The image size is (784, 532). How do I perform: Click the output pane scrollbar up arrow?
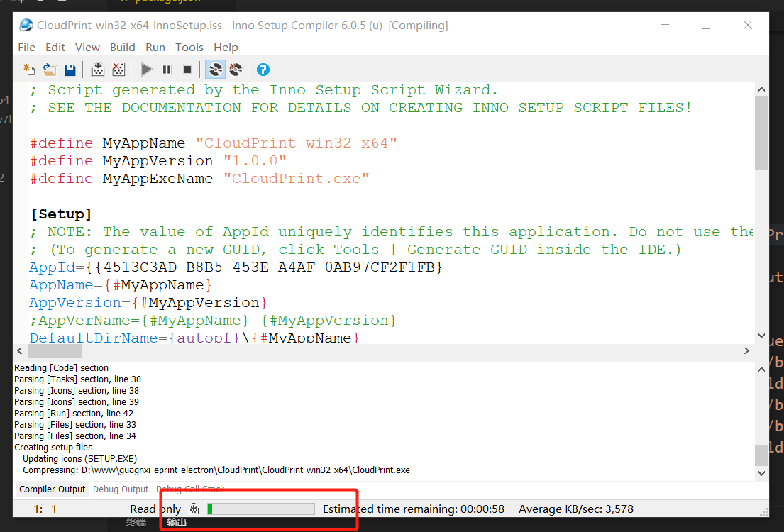761,369
